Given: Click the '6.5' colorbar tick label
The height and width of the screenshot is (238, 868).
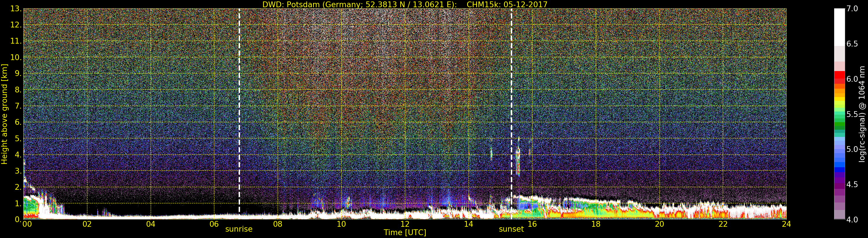Looking at the screenshot, I should tap(852, 44).
